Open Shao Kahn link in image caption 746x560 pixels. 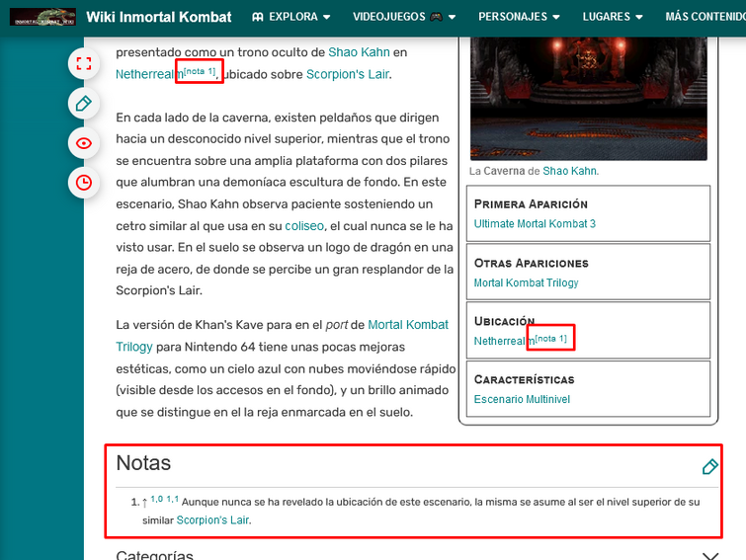tap(569, 171)
